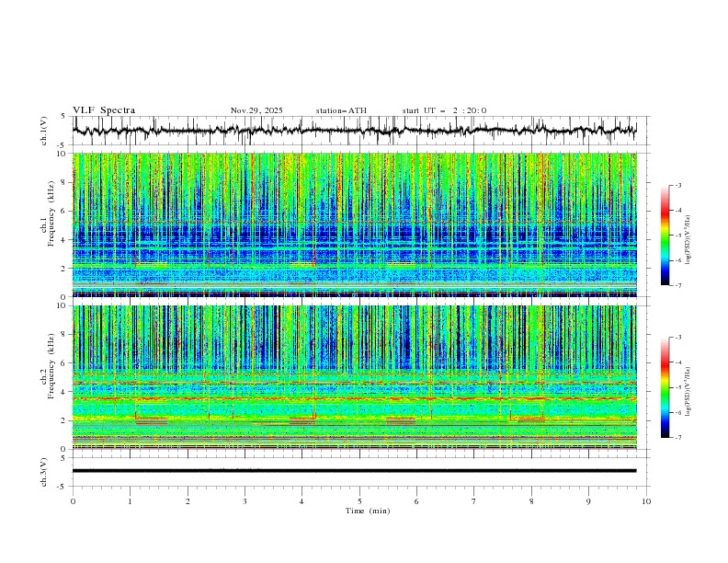Click time axis tick label "10"
This screenshot has height=563, width=728.
coord(646,501)
